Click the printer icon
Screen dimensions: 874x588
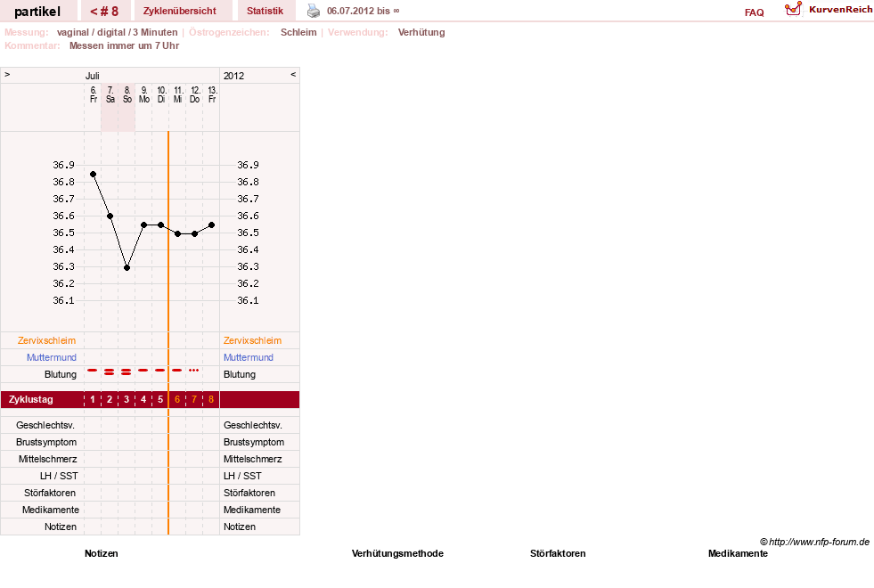point(314,11)
